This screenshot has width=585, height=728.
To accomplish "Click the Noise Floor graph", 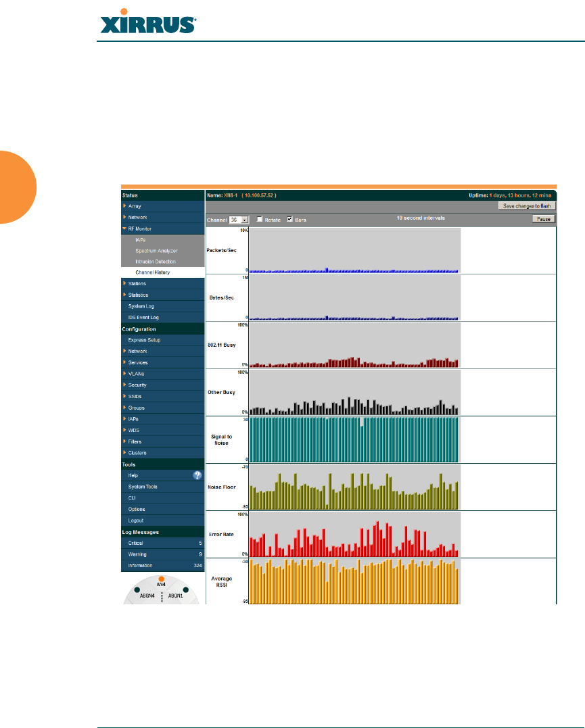I will tap(355, 487).
